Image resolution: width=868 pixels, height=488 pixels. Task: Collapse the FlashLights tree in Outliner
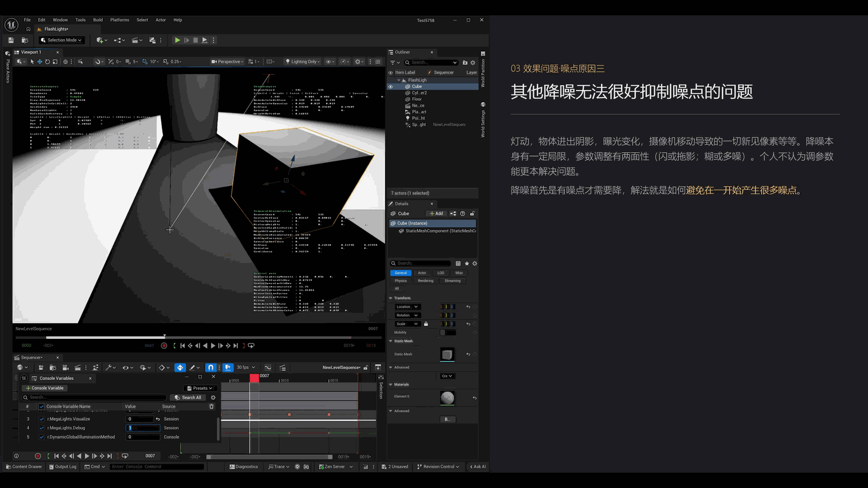[399, 80]
